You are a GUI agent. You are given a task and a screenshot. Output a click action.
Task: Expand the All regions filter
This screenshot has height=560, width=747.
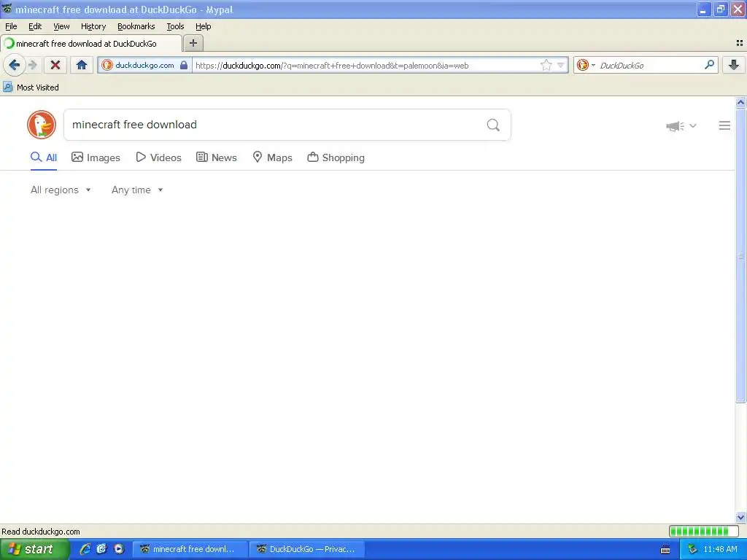61,190
